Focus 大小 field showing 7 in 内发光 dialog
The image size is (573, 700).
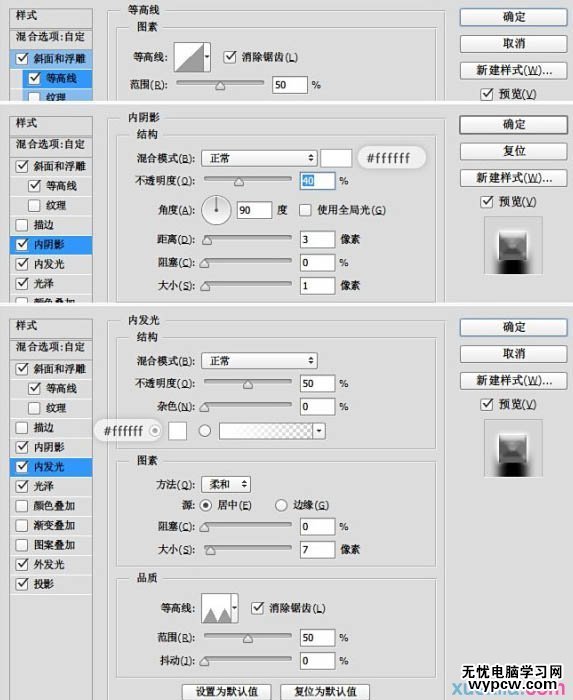(317, 549)
